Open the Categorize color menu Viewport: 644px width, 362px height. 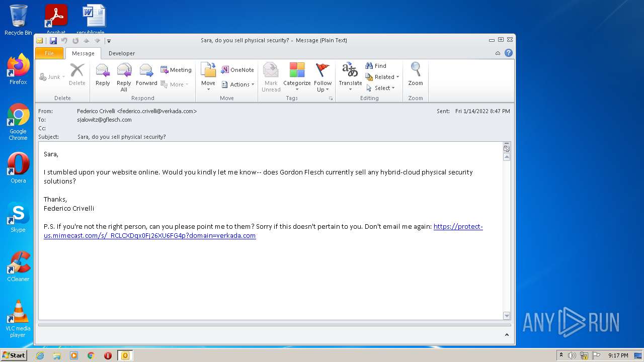click(x=297, y=77)
